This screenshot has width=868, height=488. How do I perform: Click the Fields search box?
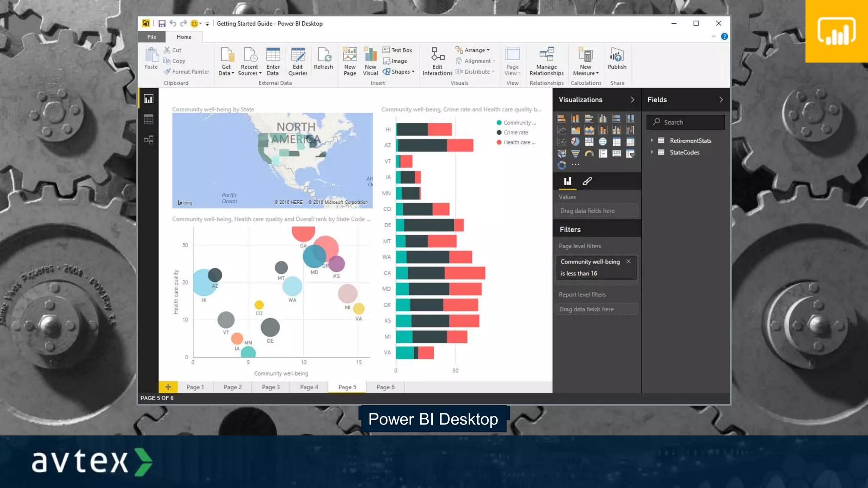coord(686,122)
